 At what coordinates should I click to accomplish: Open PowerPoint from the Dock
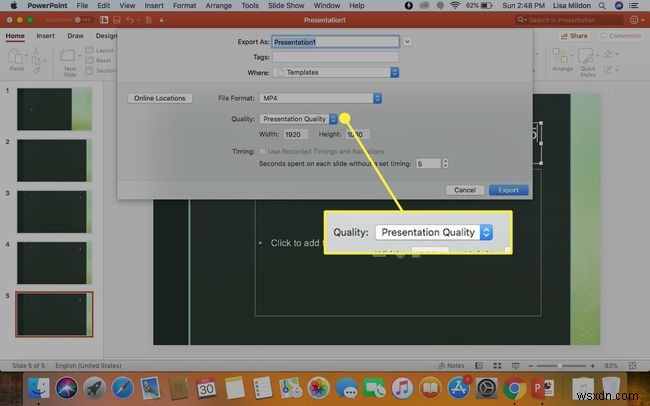point(543,389)
